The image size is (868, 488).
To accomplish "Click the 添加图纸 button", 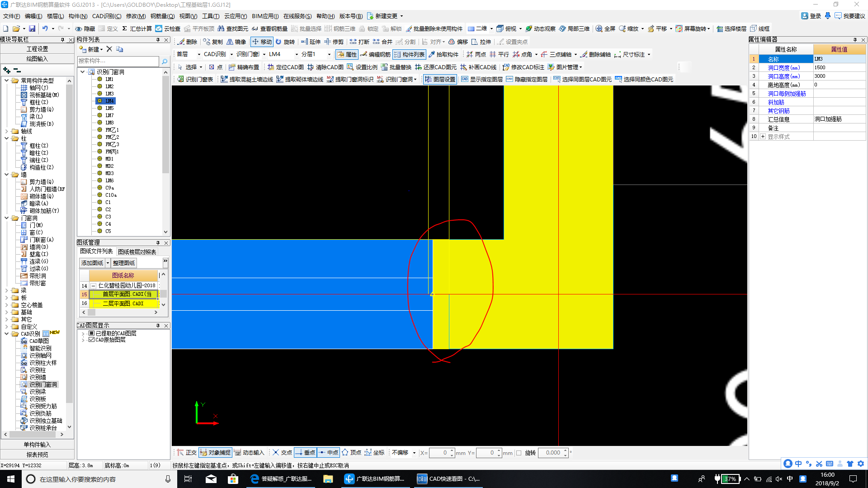I will click(93, 263).
